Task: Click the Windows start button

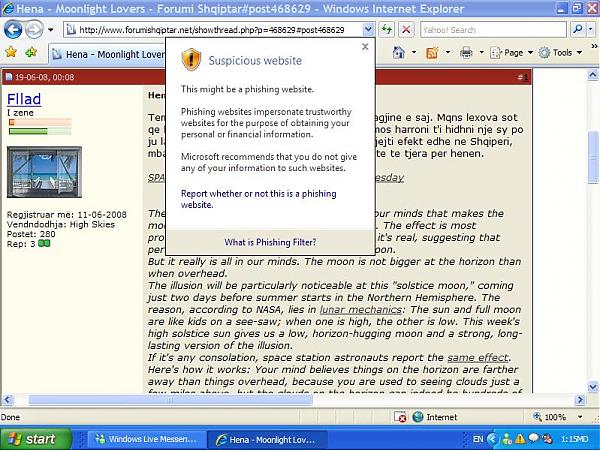Action: pos(35,439)
